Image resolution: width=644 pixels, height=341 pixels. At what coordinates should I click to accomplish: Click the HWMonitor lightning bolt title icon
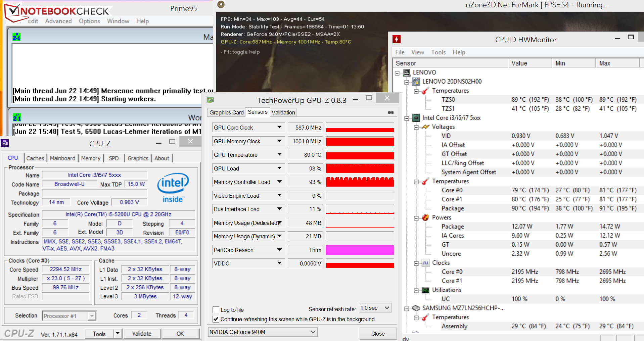click(x=397, y=39)
